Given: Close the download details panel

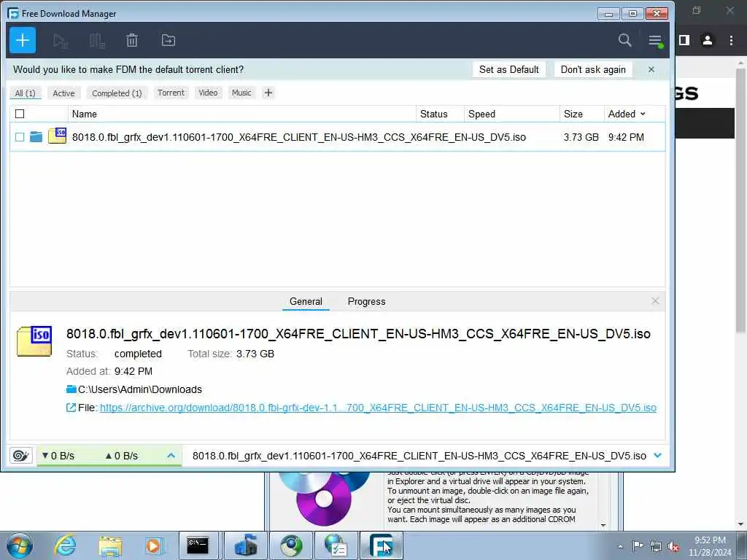Looking at the screenshot, I should pos(656,301).
